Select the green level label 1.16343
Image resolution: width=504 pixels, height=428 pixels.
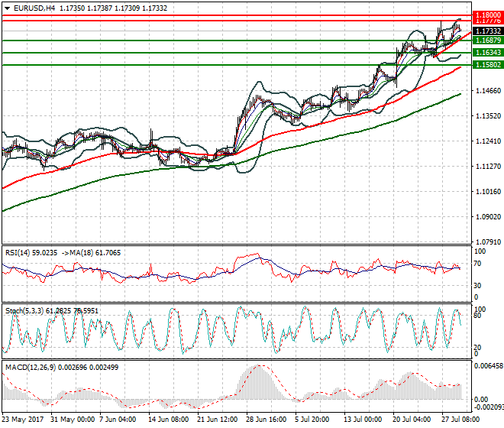488,53
